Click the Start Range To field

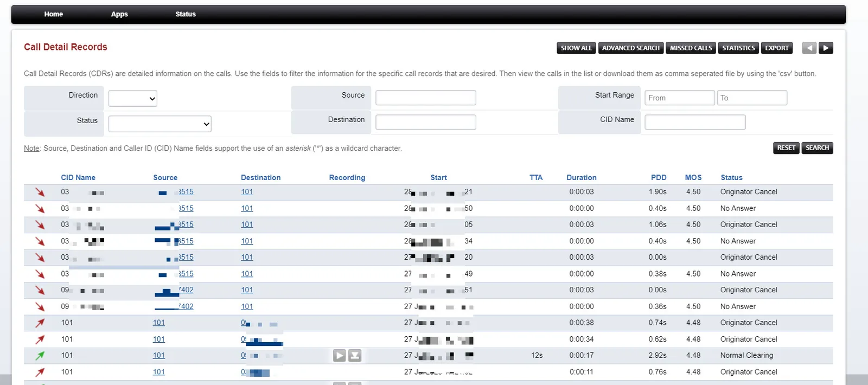[x=752, y=98]
